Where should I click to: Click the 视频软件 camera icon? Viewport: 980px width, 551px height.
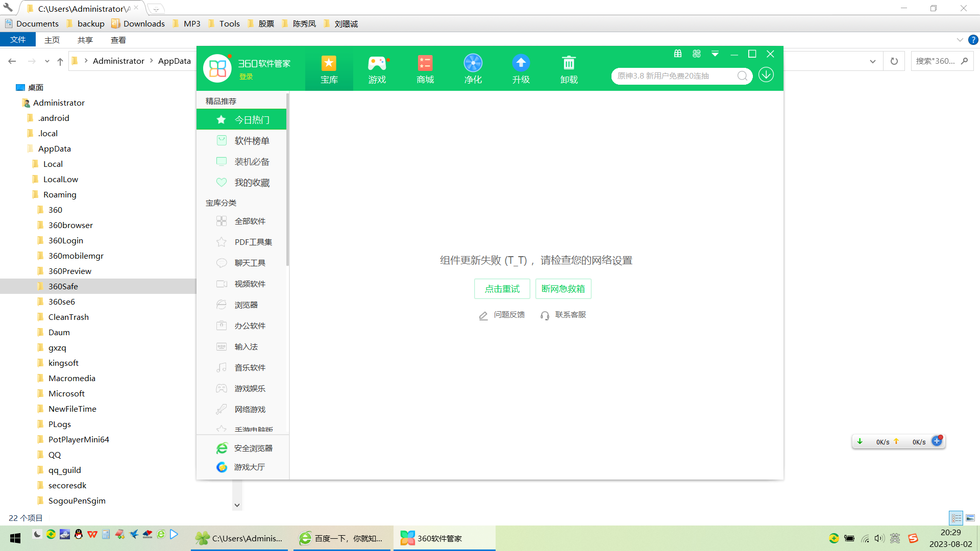pos(222,284)
